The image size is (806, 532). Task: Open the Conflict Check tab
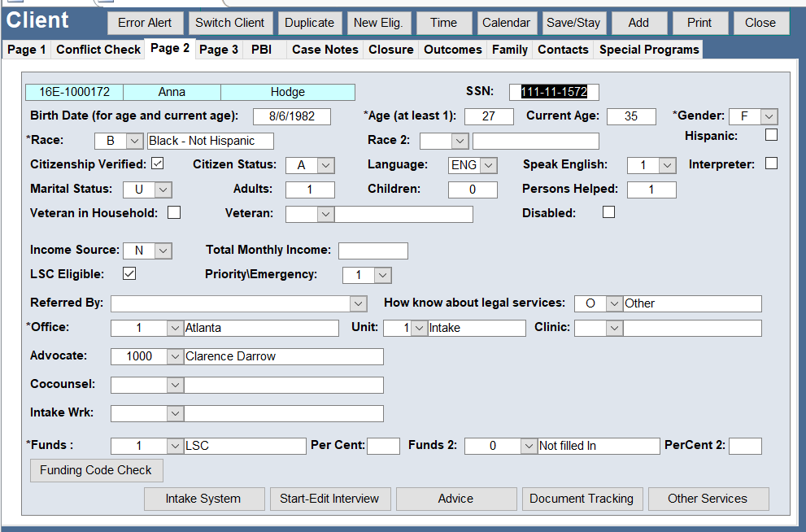coord(98,50)
